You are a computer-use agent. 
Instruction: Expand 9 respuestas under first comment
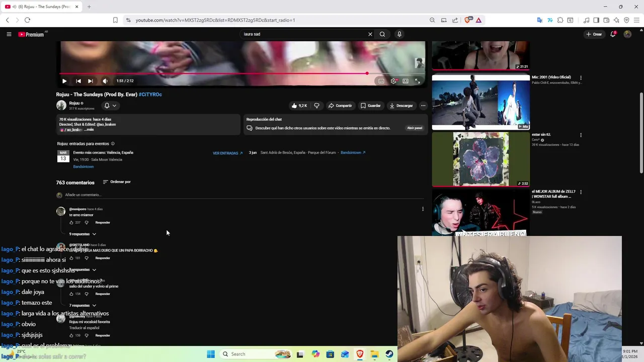(83, 234)
